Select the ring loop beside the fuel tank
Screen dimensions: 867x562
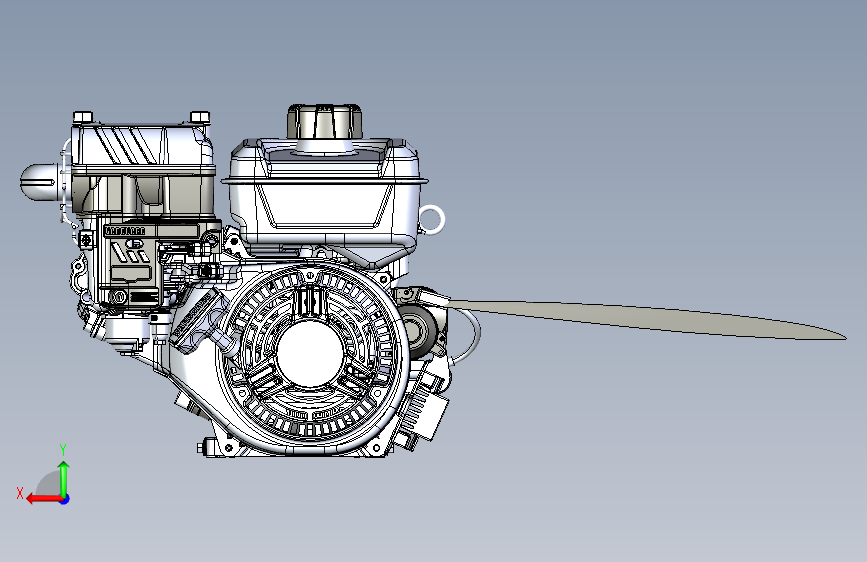click(432, 219)
